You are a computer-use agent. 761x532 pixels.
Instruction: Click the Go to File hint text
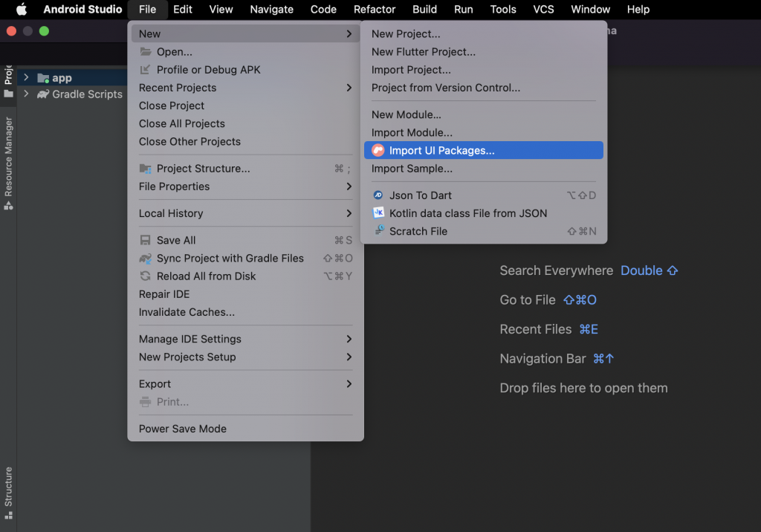(x=528, y=300)
